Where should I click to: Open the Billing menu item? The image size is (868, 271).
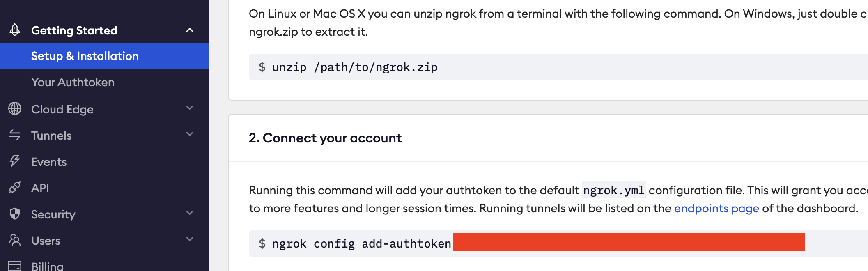tap(48, 266)
